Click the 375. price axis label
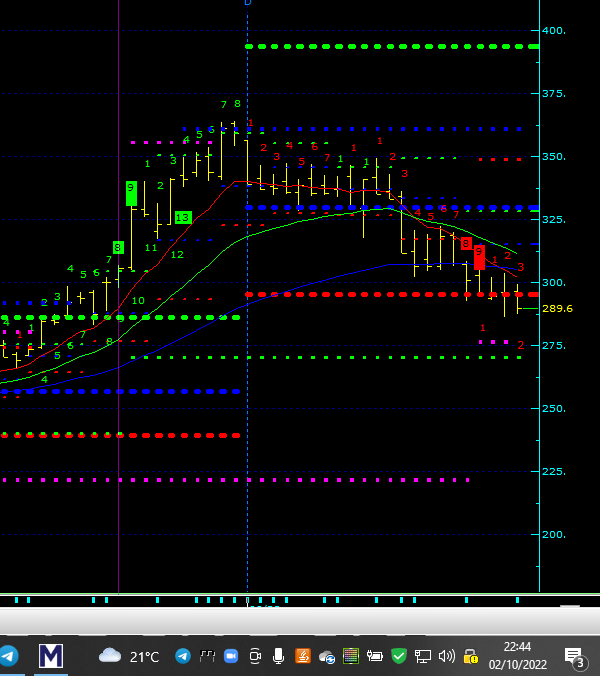 554,94
